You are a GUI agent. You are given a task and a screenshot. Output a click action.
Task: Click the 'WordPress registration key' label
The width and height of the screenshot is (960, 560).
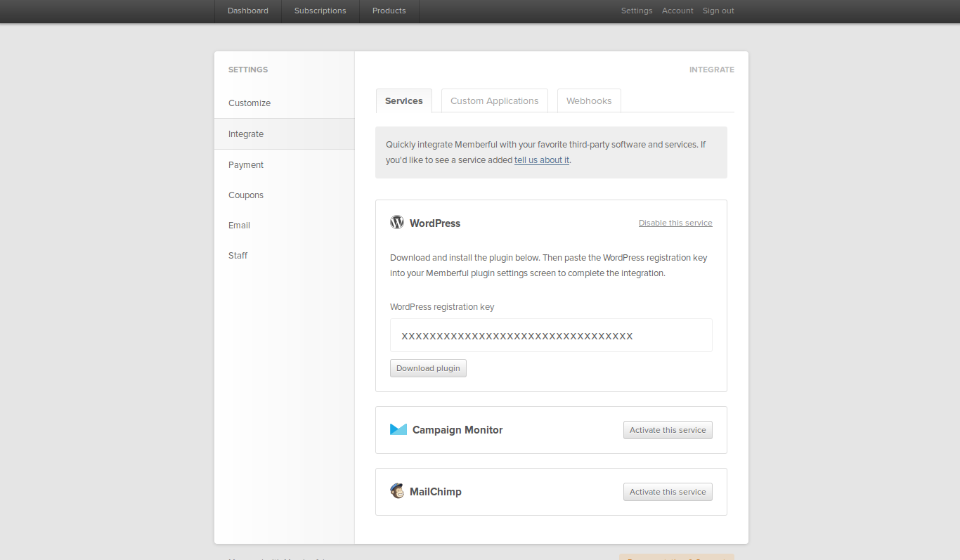[442, 307]
